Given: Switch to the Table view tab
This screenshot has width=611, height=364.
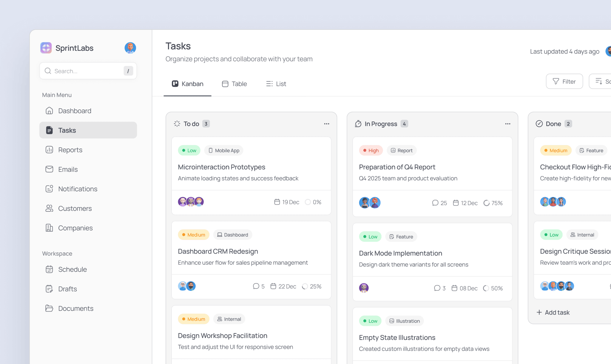Looking at the screenshot, I should pyautogui.click(x=234, y=84).
